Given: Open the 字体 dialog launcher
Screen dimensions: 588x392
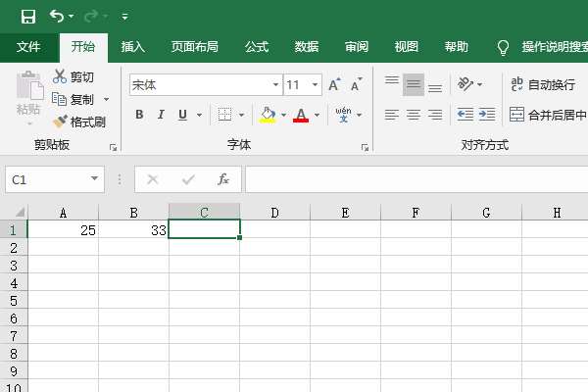Looking at the screenshot, I should point(365,147).
